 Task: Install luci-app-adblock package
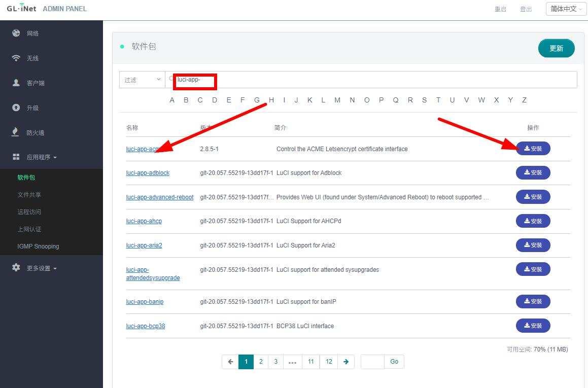pos(533,172)
